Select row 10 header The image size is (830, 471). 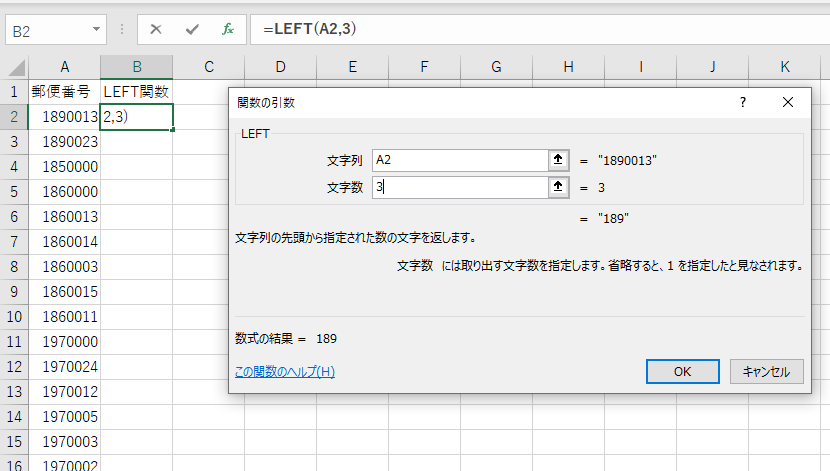(14, 316)
